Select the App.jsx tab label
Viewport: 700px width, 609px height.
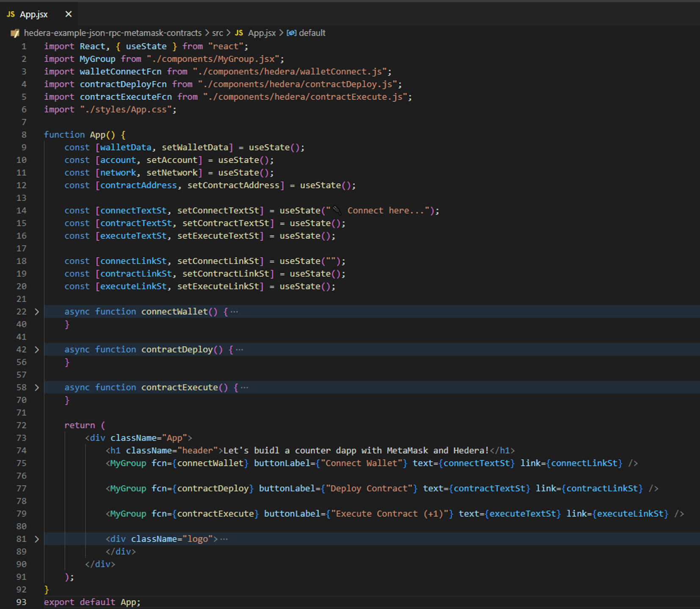click(34, 14)
